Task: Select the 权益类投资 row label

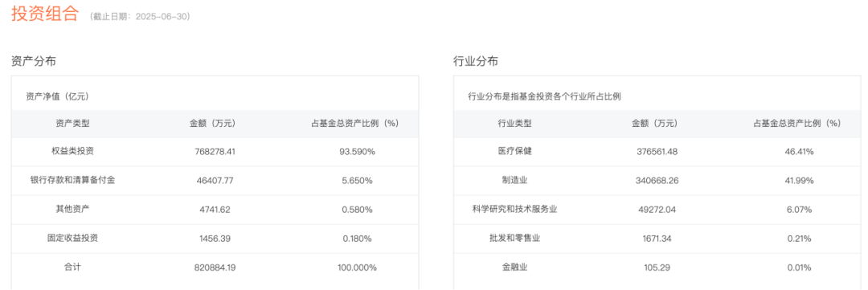Action: tap(72, 151)
